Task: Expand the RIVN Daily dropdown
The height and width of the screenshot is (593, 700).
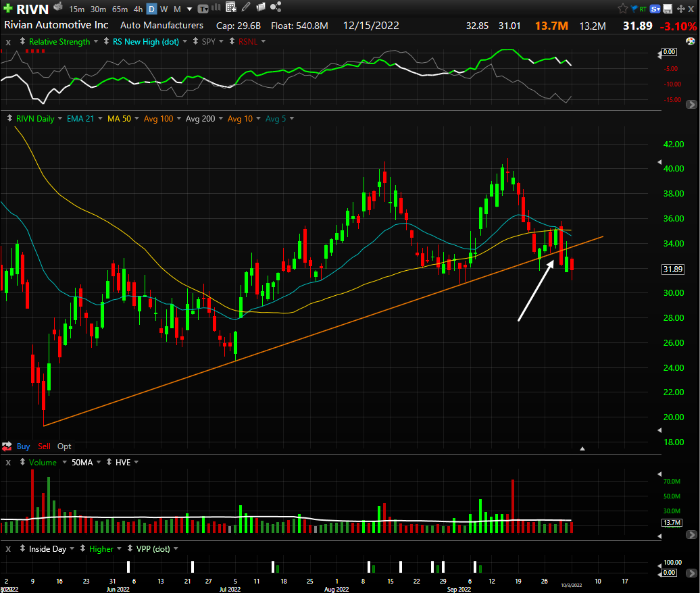Action: (60, 119)
